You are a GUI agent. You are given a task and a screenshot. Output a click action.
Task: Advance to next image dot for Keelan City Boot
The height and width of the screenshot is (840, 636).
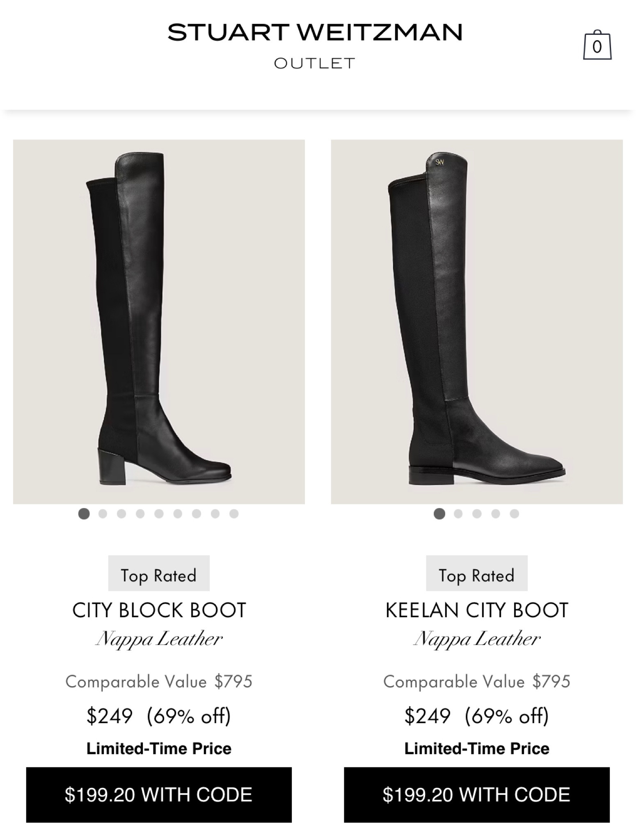click(458, 513)
